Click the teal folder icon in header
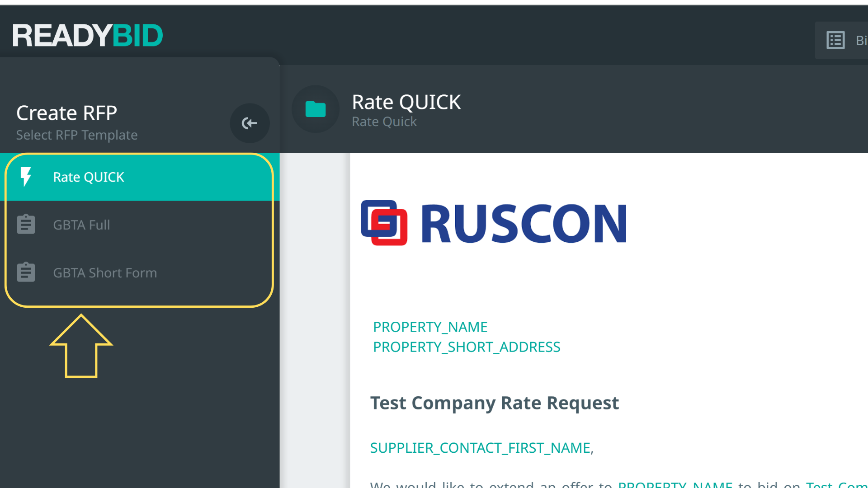The image size is (868, 488). [x=316, y=109]
